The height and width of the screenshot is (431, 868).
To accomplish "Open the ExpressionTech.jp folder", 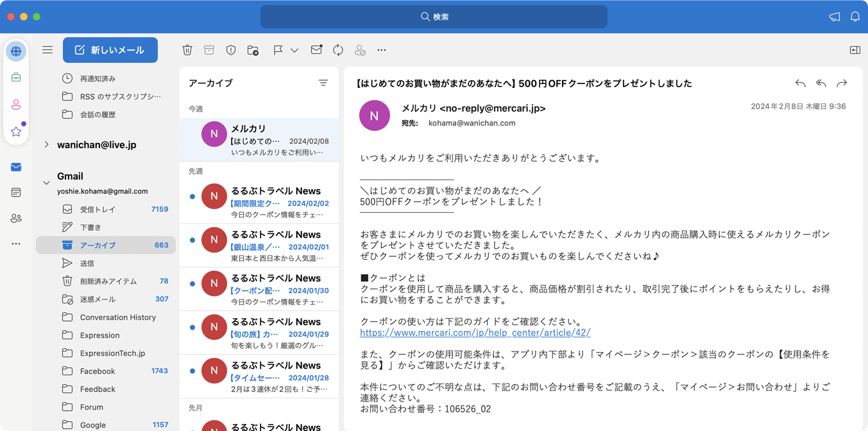I will tap(106, 353).
